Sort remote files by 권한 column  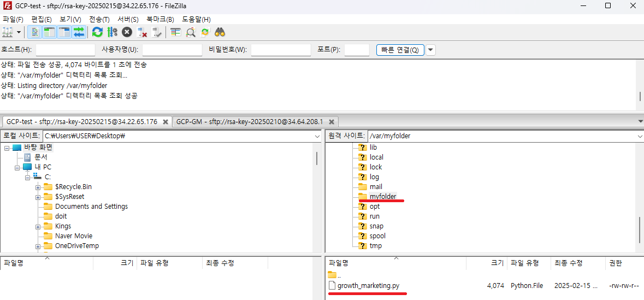(624, 263)
